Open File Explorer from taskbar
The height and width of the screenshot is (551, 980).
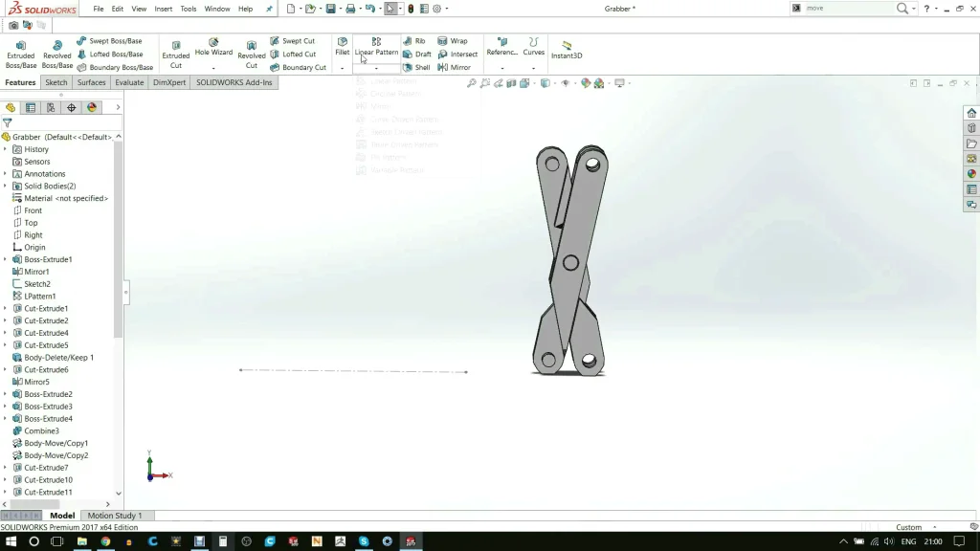point(81,541)
